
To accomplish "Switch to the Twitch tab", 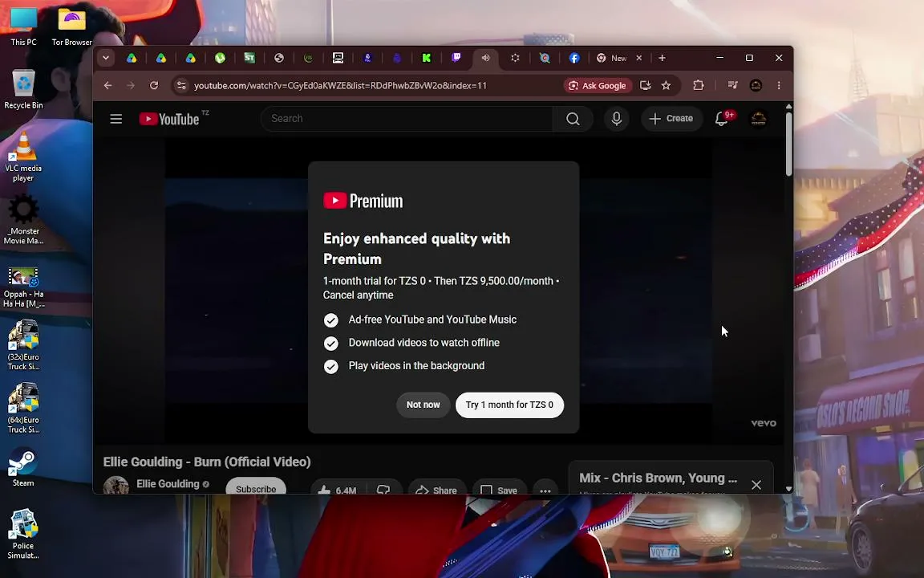I will click(456, 58).
